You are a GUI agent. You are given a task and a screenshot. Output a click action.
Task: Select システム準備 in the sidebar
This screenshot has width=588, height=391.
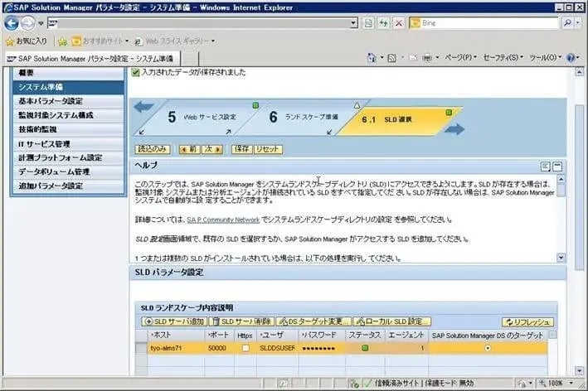tap(68, 87)
